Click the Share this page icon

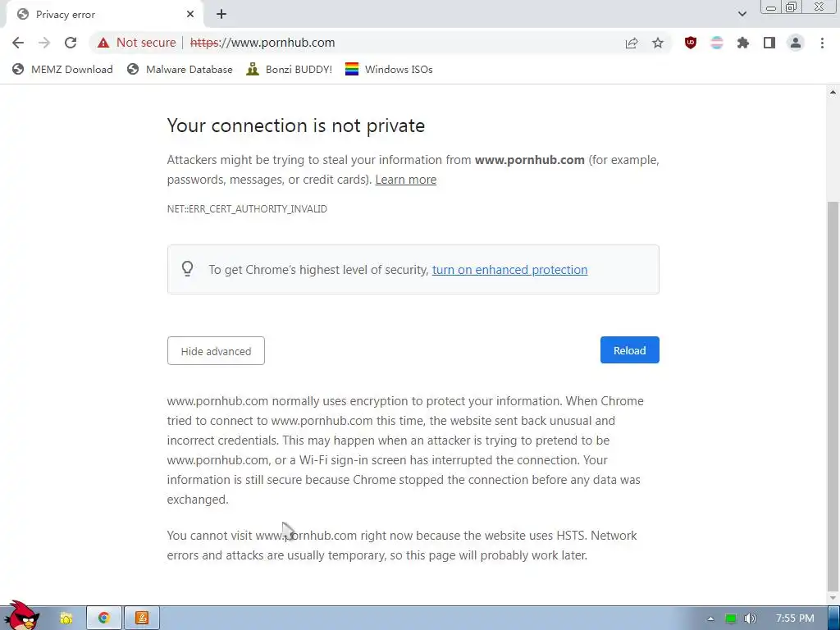[632, 43]
